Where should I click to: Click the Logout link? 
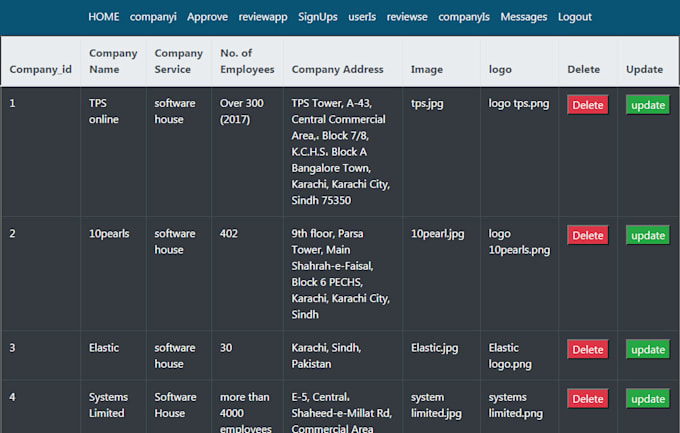(575, 17)
